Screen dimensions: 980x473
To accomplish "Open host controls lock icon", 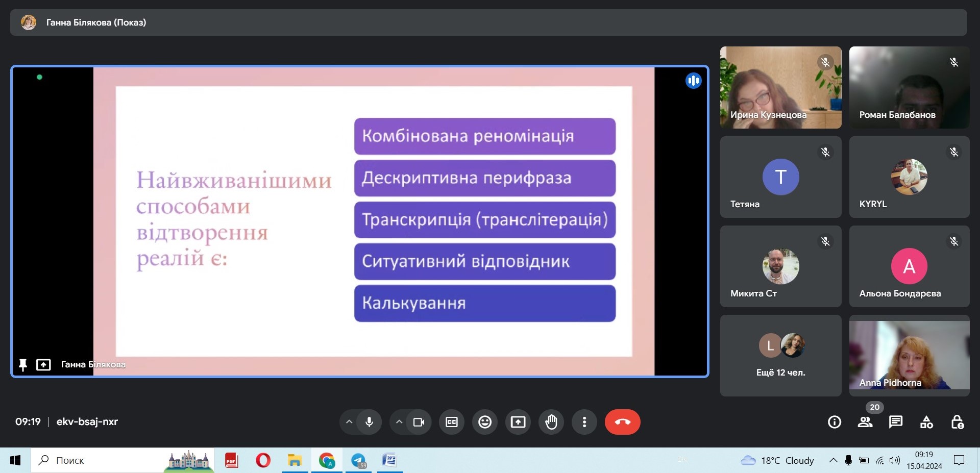I will (x=957, y=422).
